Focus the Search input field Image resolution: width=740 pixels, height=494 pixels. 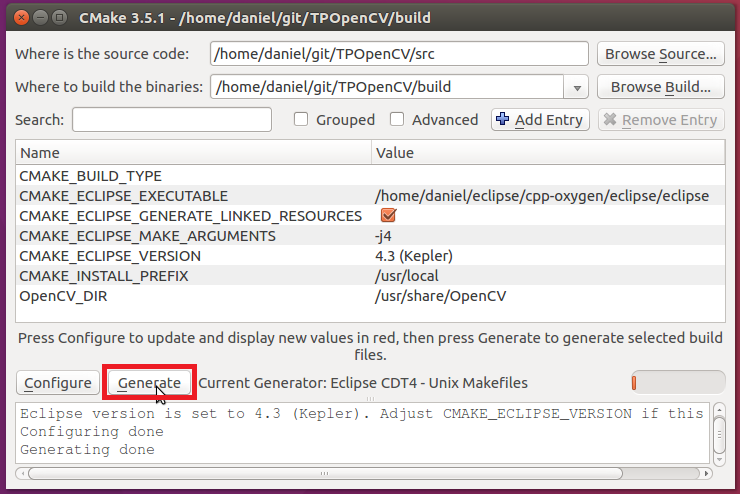tap(172, 120)
